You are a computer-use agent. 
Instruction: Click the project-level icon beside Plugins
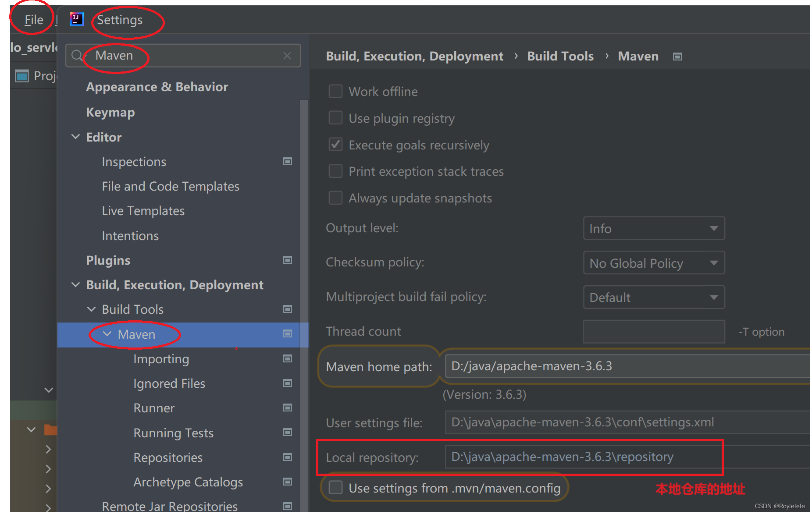point(288,260)
